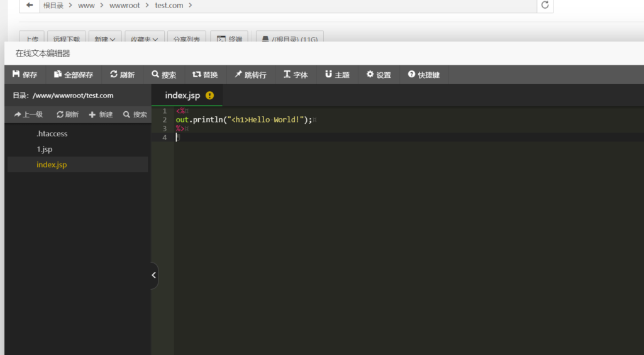This screenshot has width=644, height=355.
Task: Navigate to www in breadcrumb
Action: click(86, 6)
